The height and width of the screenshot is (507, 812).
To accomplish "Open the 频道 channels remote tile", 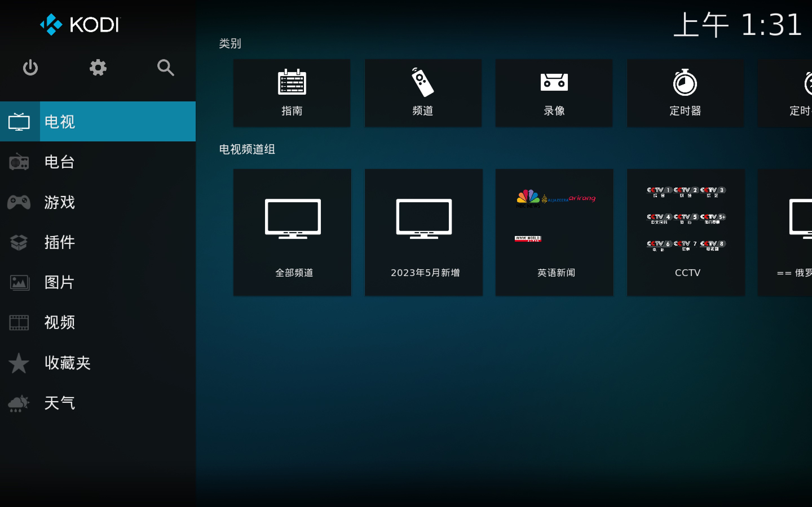I will [x=423, y=93].
